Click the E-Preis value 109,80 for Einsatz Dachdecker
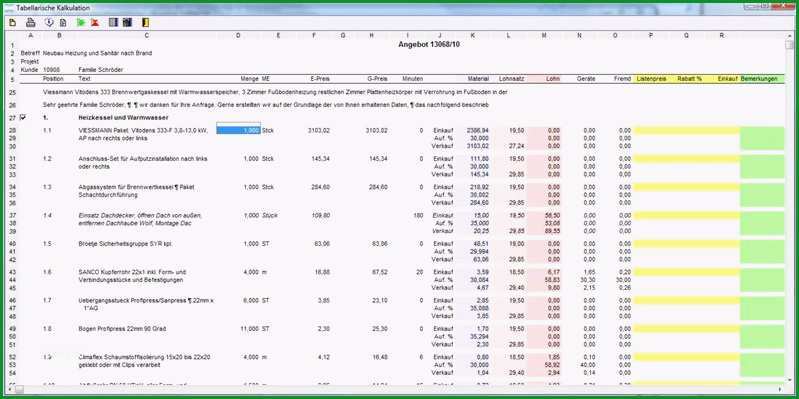Screen dimensions: 799x399 (321, 216)
